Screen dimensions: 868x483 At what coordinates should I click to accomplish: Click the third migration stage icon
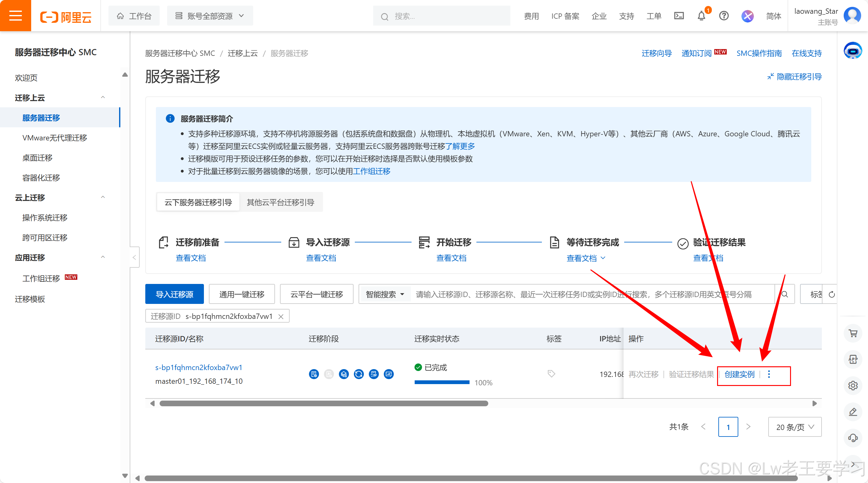(x=344, y=374)
